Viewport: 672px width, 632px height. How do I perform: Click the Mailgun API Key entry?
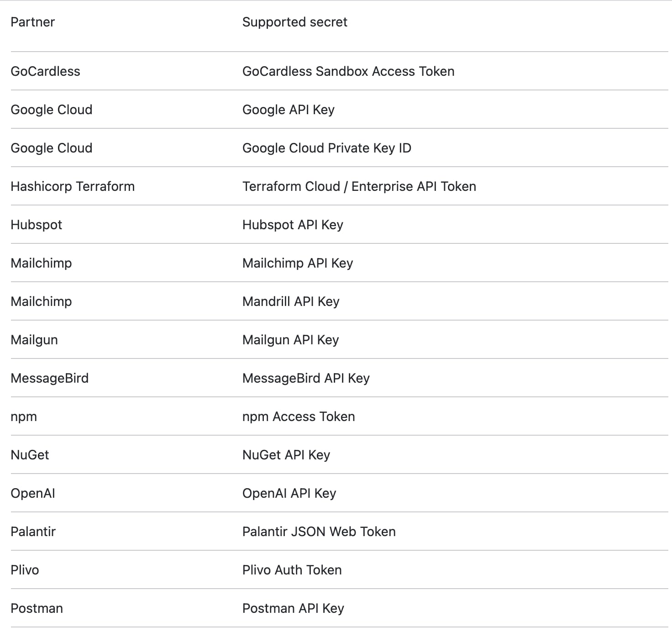290,340
